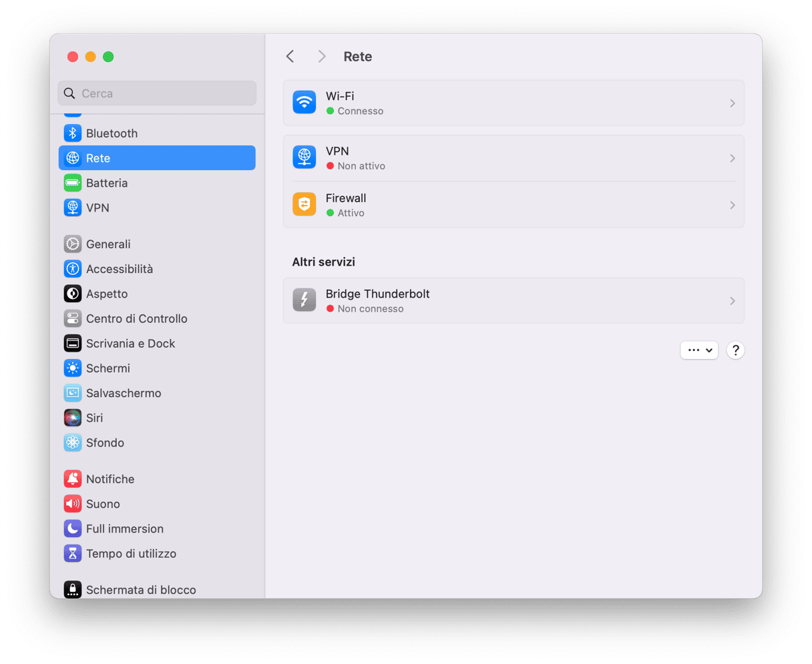Click the Bluetooth icon in sidebar

coord(73,133)
